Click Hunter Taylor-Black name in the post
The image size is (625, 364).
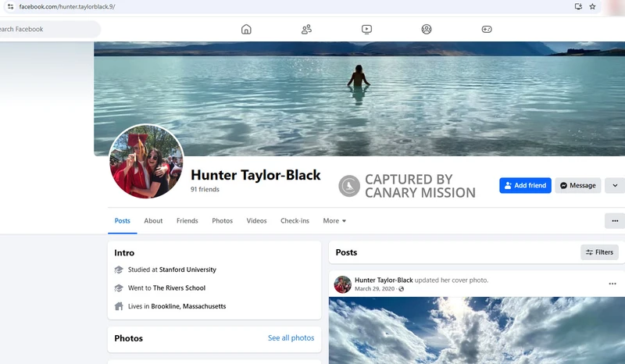[384, 280]
